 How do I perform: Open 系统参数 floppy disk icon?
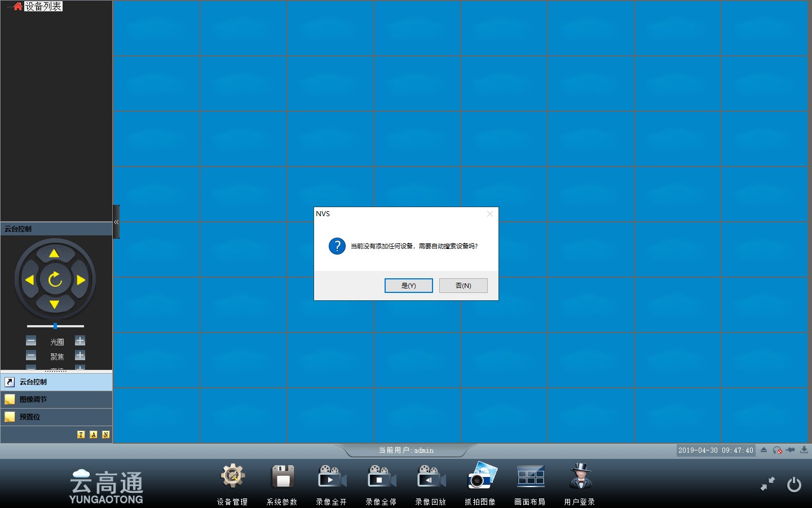[x=283, y=477]
